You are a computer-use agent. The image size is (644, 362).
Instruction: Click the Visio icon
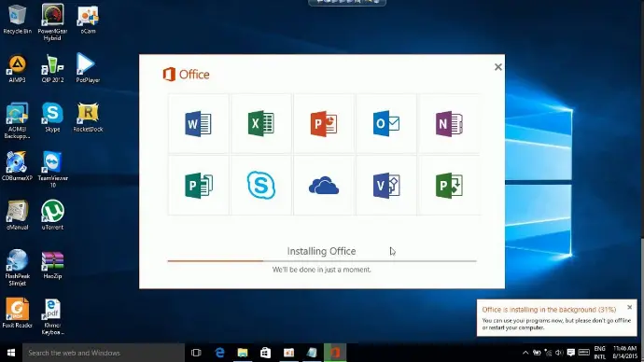tap(386, 186)
